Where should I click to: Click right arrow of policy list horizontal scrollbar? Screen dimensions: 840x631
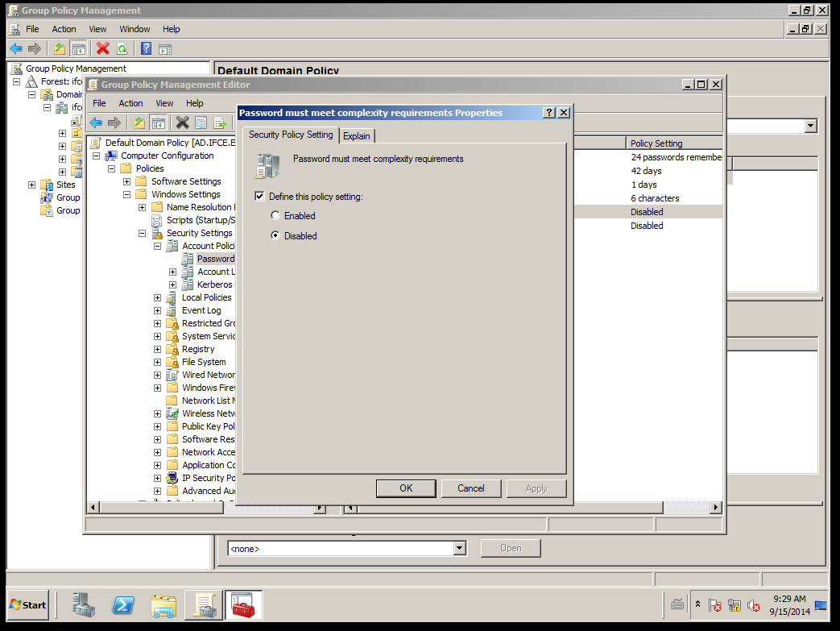pyautogui.click(x=716, y=507)
